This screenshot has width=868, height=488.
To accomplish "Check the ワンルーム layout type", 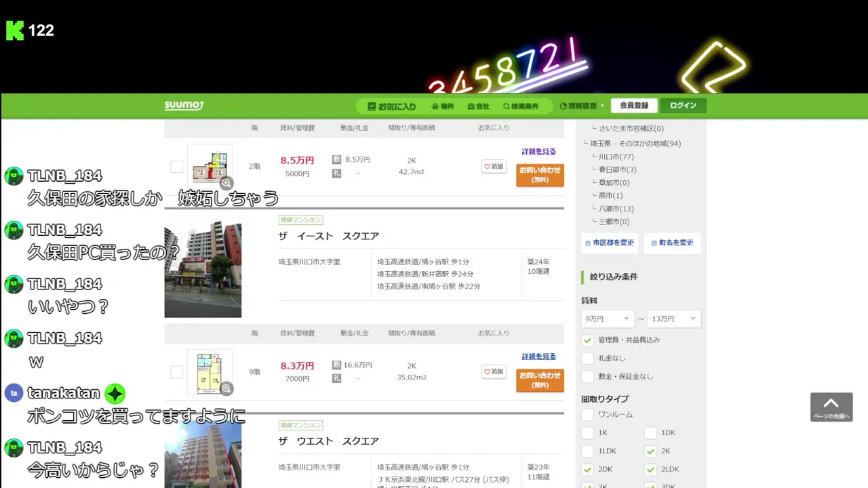I will [x=588, y=415].
